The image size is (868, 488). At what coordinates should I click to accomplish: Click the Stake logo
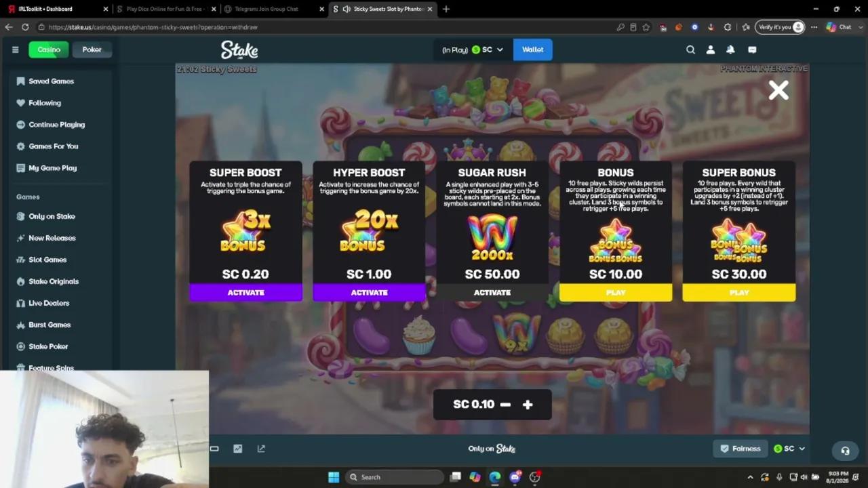239,49
